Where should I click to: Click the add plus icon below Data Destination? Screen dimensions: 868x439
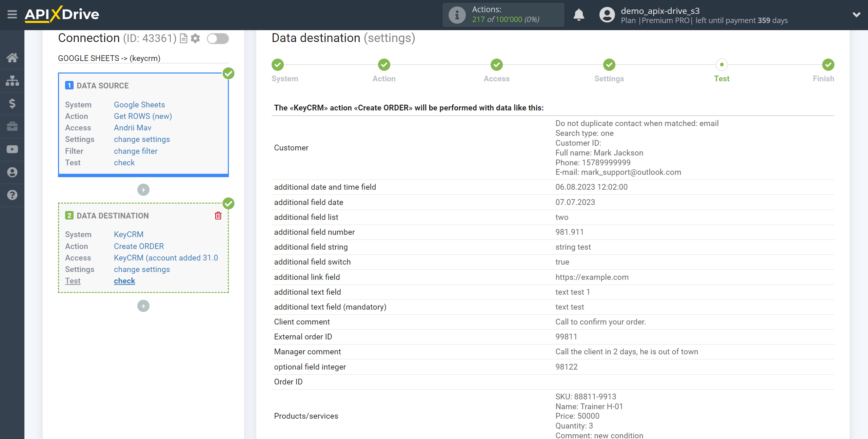point(143,306)
